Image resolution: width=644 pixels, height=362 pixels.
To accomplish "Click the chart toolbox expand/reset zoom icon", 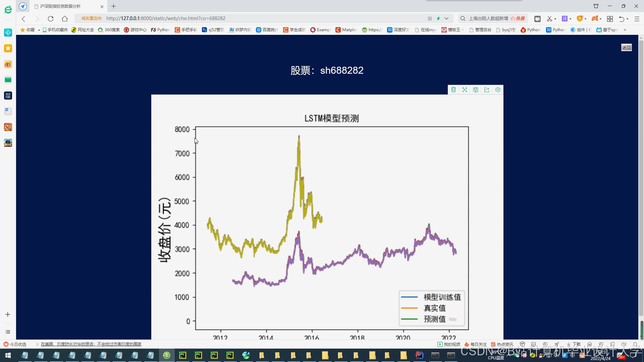I will [x=465, y=90].
